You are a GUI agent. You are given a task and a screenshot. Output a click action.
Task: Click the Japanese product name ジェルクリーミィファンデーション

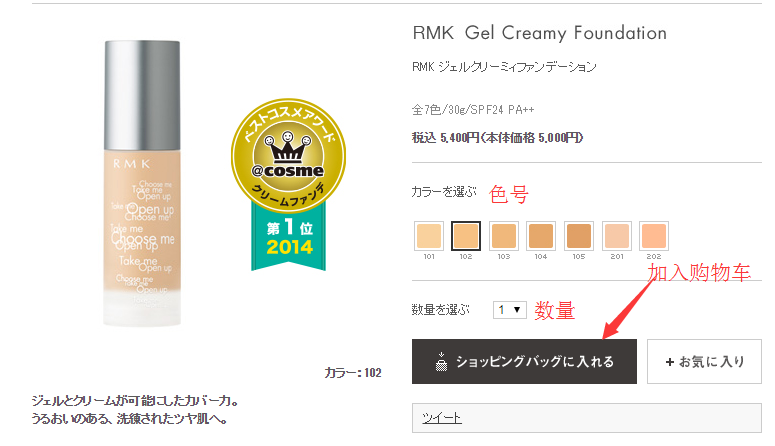coord(504,68)
